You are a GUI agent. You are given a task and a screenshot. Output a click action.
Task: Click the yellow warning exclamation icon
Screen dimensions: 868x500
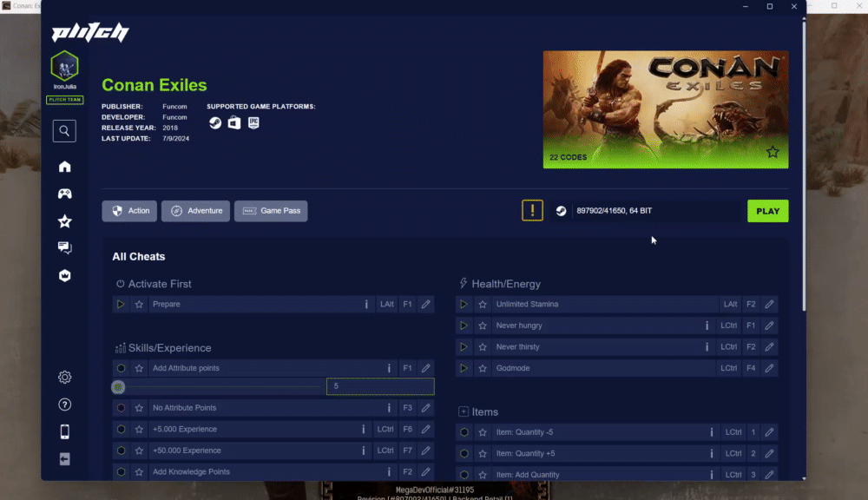[533, 210]
